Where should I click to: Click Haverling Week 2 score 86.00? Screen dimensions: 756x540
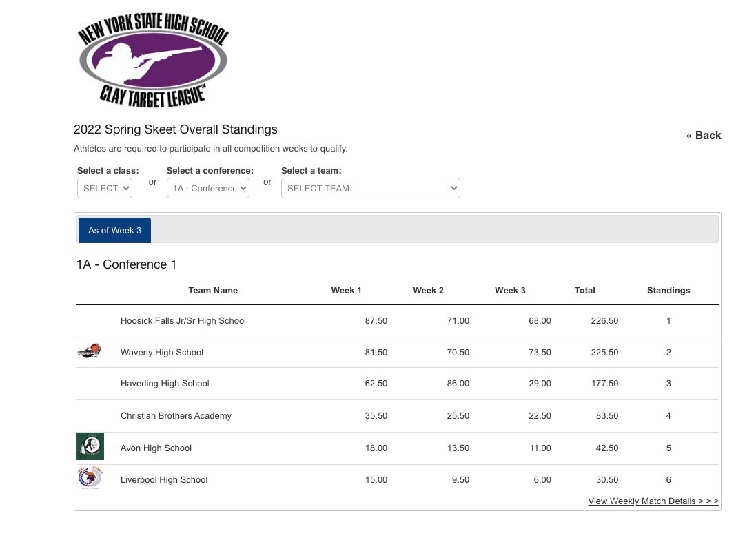[458, 384]
